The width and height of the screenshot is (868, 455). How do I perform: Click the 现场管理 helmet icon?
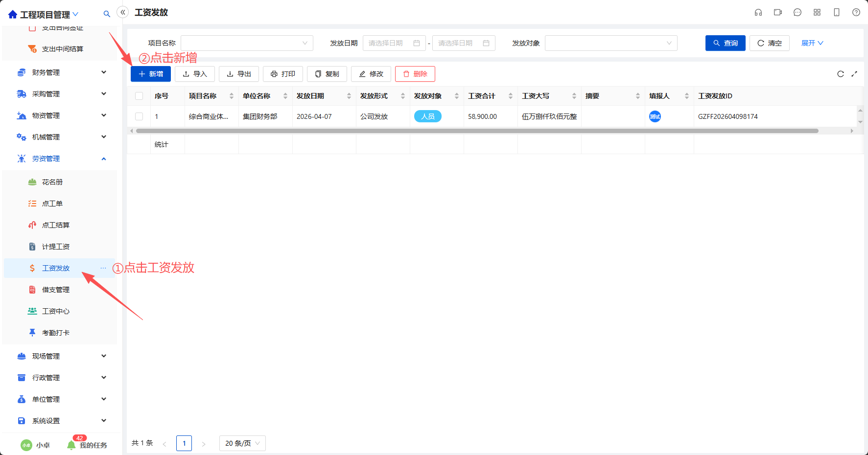tap(22, 356)
